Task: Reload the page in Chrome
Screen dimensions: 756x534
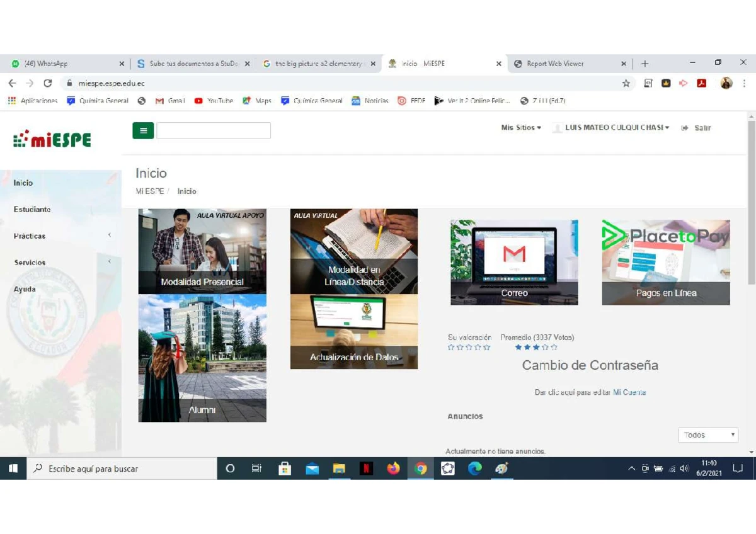Action: (x=47, y=83)
